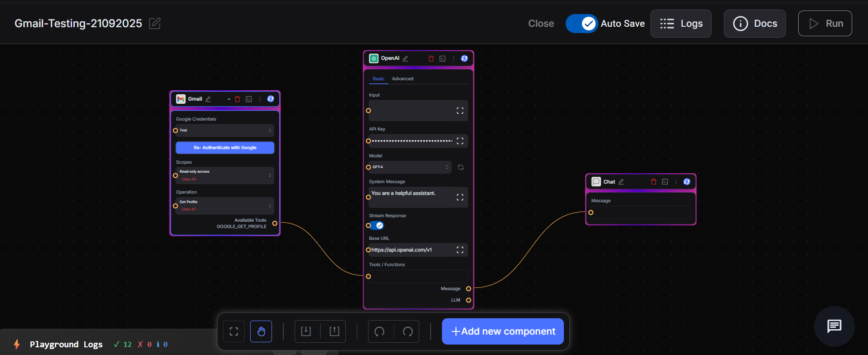Image resolution: width=868 pixels, height=355 pixels.
Task: Switch to the Advanced tab
Action: click(402, 79)
